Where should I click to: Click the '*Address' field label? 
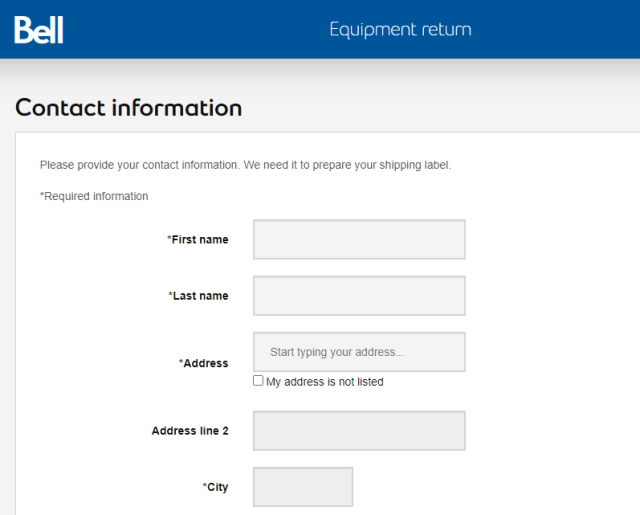[x=204, y=363]
